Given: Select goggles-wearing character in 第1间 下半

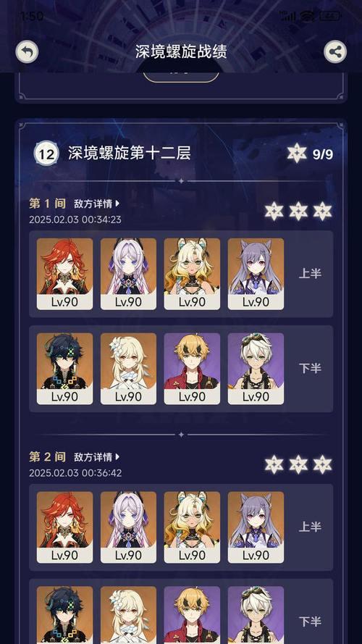Looking at the screenshot, I should [256, 369].
